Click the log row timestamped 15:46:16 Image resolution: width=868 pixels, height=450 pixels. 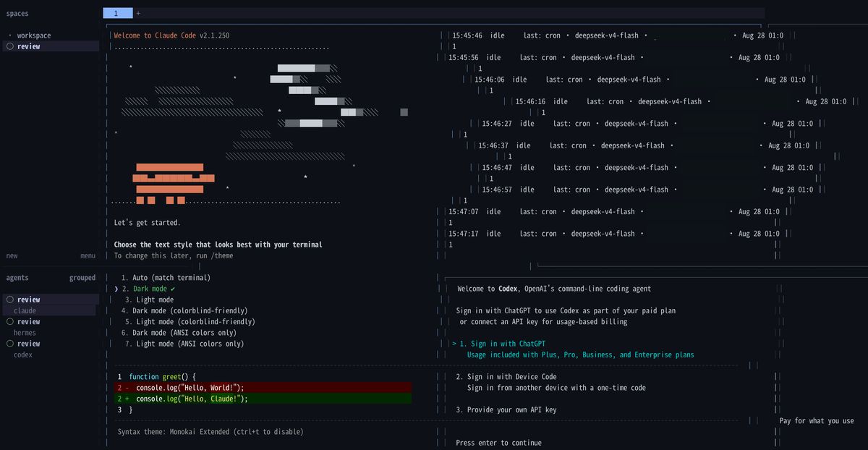click(681, 102)
